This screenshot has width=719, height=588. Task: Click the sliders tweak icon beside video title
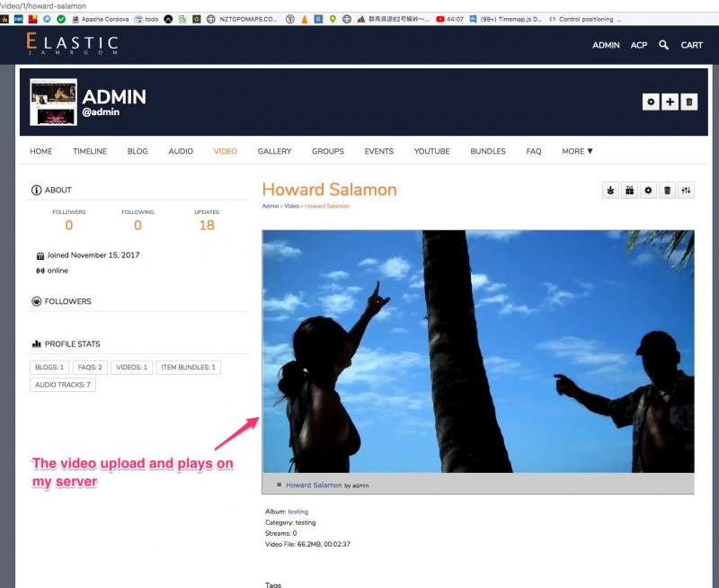pyautogui.click(x=687, y=191)
